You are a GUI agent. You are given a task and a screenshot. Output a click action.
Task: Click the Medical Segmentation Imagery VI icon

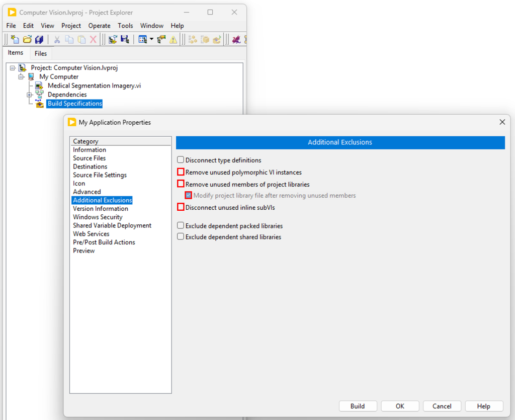[39, 86]
